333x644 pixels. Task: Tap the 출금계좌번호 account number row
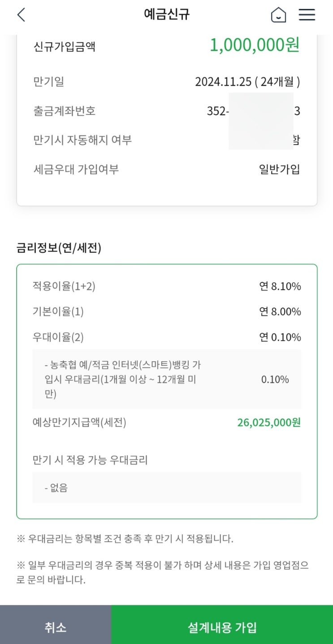[167, 111]
